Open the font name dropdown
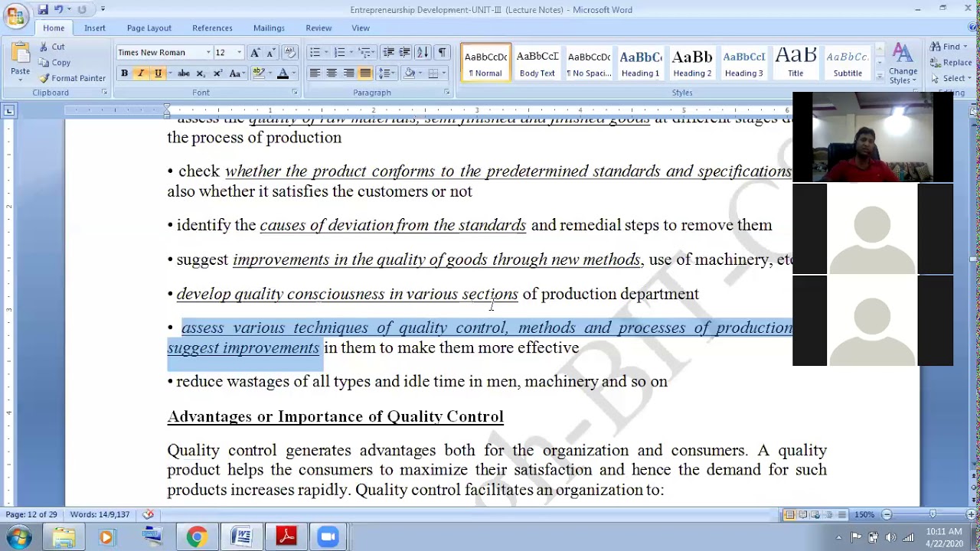The width and height of the screenshot is (980, 551). [x=208, y=52]
